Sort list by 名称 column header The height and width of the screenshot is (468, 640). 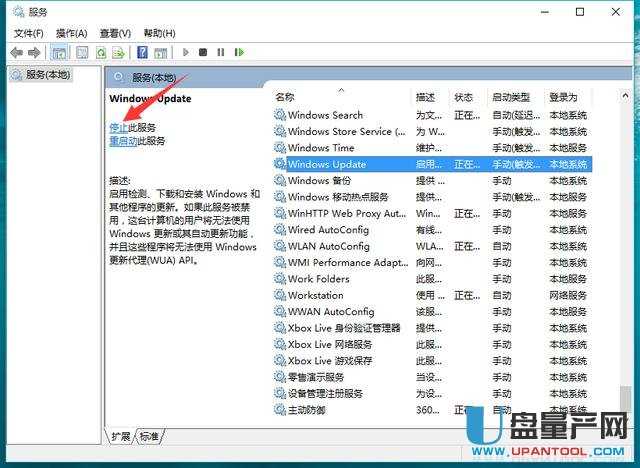[x=285, y=97]
